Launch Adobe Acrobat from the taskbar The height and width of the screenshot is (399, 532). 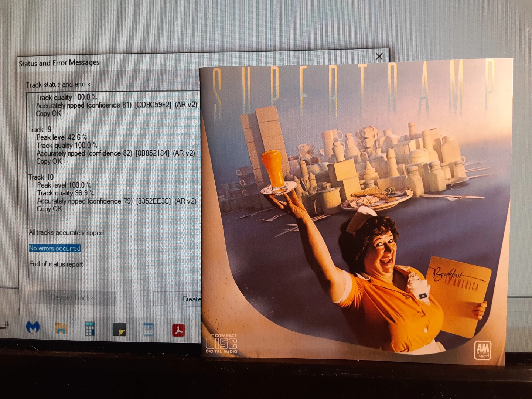178,330
